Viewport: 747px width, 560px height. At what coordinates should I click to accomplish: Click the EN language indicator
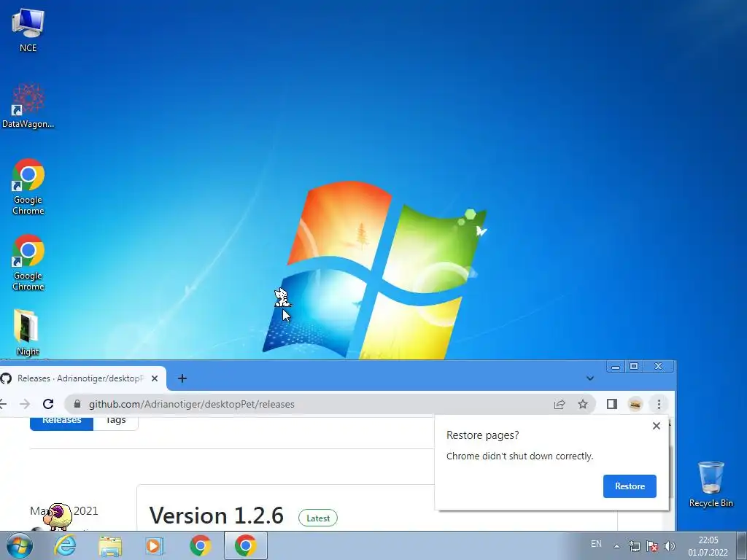[x=596, y=544]
